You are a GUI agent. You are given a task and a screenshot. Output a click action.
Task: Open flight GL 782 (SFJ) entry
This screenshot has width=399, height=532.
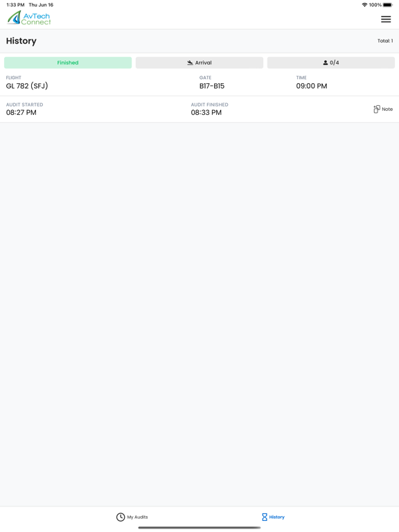coord(27,86)
